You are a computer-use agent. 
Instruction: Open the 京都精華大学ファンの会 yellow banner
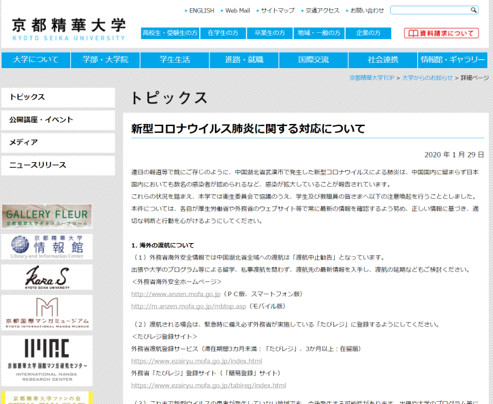tap(47, 398)
